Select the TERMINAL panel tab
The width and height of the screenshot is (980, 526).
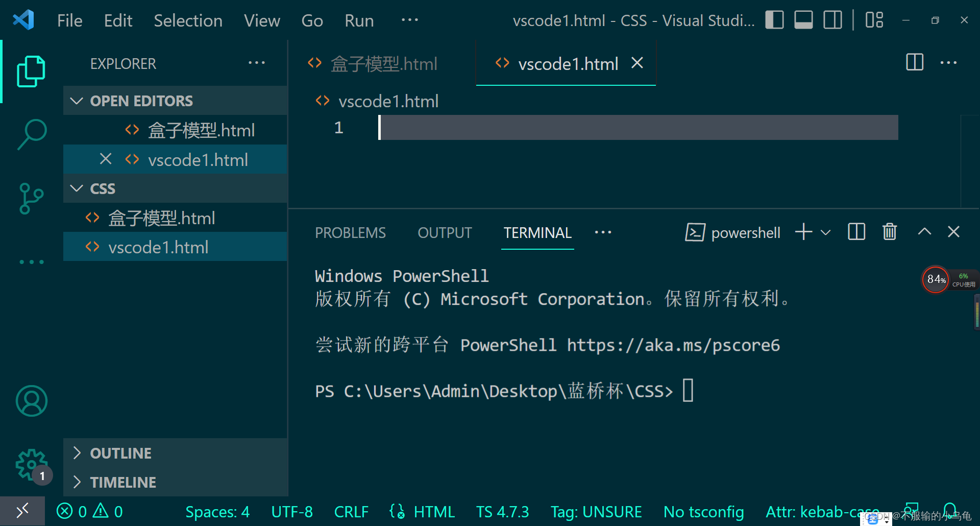(x=537, y=233)
